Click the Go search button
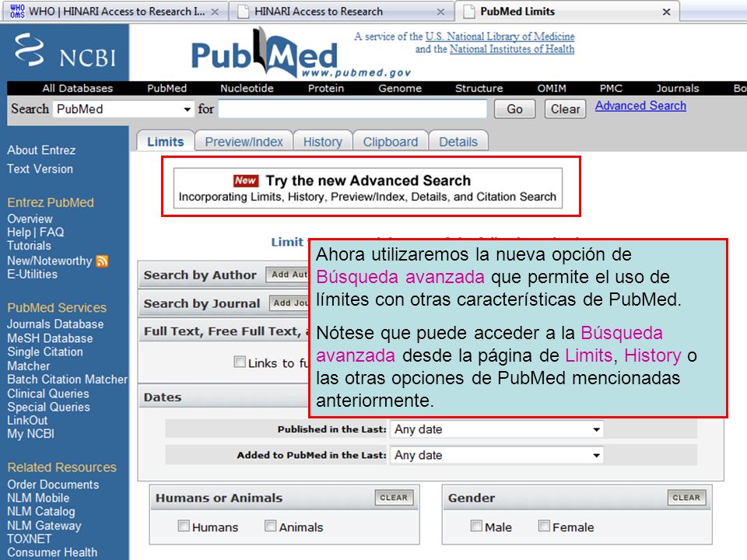 tap(514, 109)
